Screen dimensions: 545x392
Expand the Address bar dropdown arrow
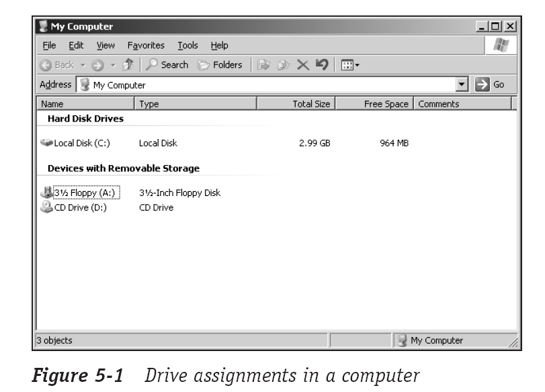(462, 85)
